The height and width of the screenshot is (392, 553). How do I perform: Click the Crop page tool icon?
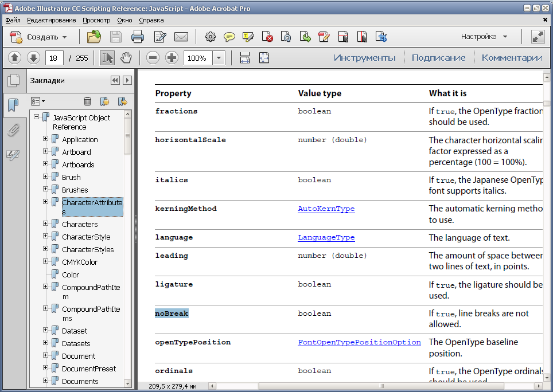point(381,37)
